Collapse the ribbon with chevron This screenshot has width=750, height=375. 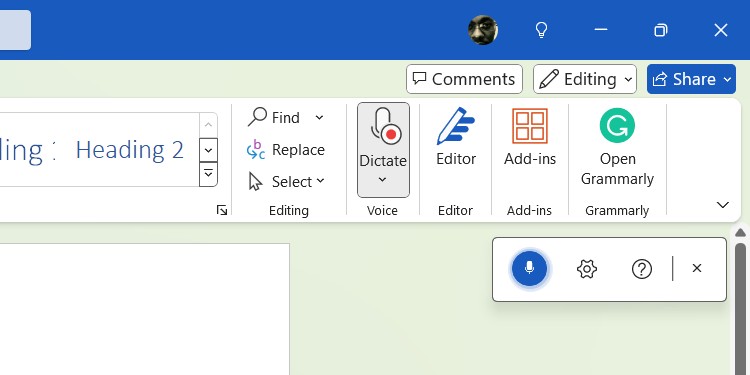(x=722, y=205)
